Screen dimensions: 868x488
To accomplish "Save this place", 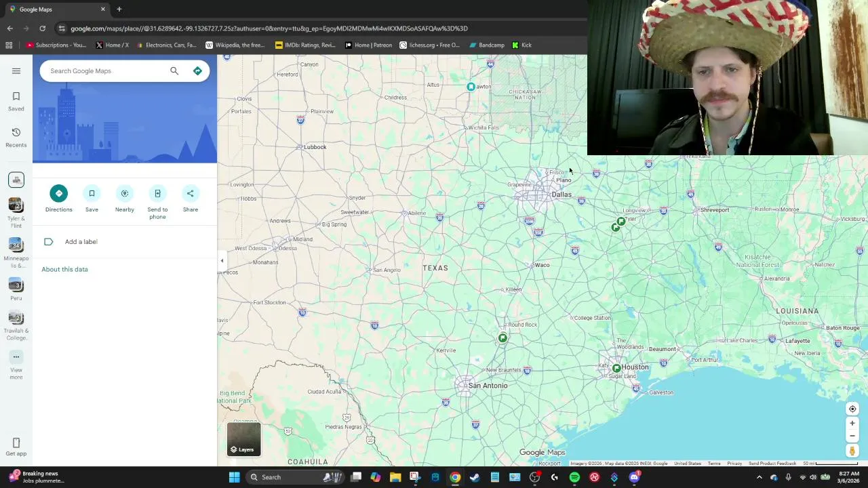I will (x=92, y=199).
